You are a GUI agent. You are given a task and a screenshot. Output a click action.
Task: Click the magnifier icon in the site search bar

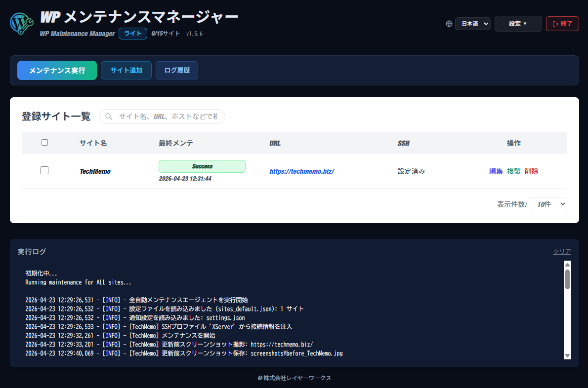108,116
